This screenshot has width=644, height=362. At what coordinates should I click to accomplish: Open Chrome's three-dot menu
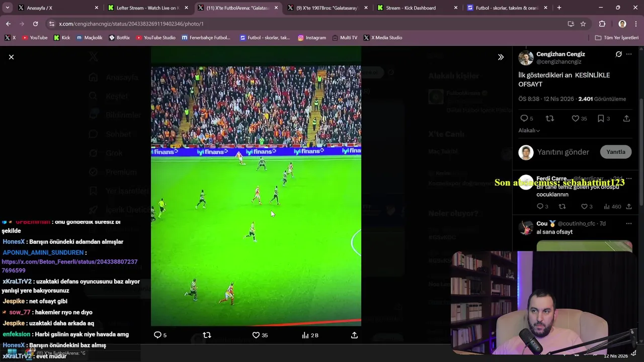tap(636, 24)
